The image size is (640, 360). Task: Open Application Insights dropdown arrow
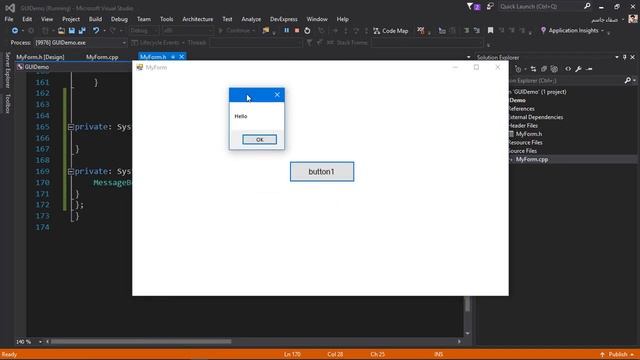coord(602,31)
